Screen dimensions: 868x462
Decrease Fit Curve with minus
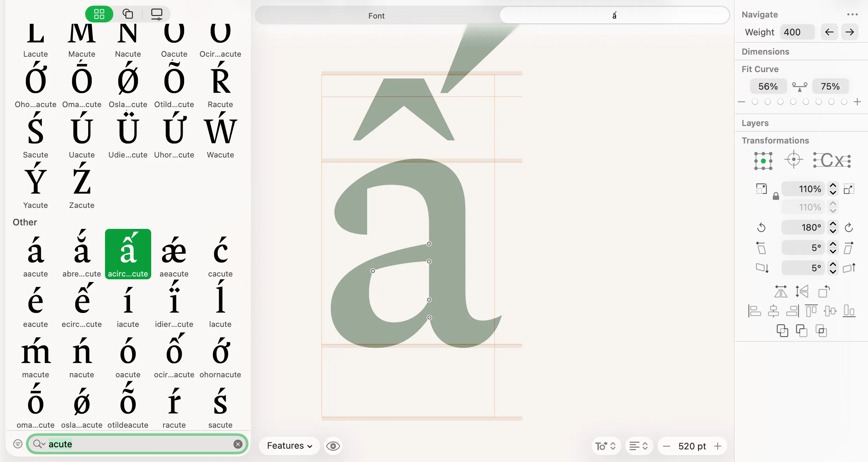(741, 102)
